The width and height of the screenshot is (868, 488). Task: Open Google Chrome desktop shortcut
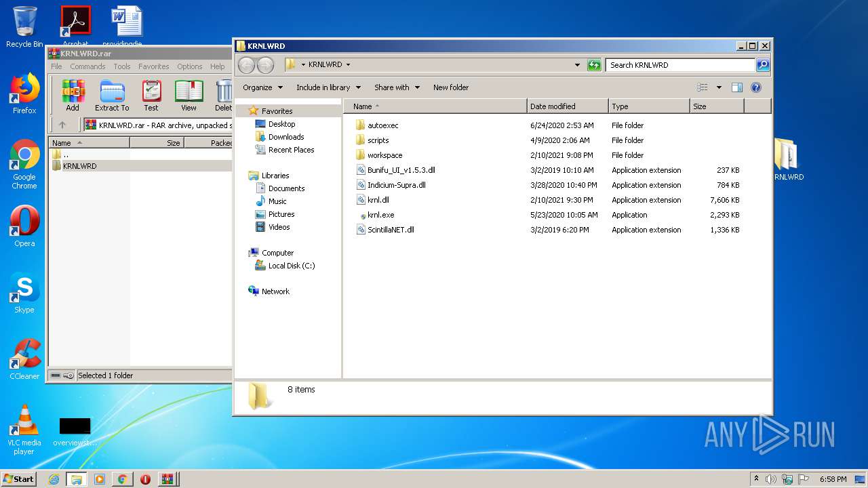tap(24, 164)
